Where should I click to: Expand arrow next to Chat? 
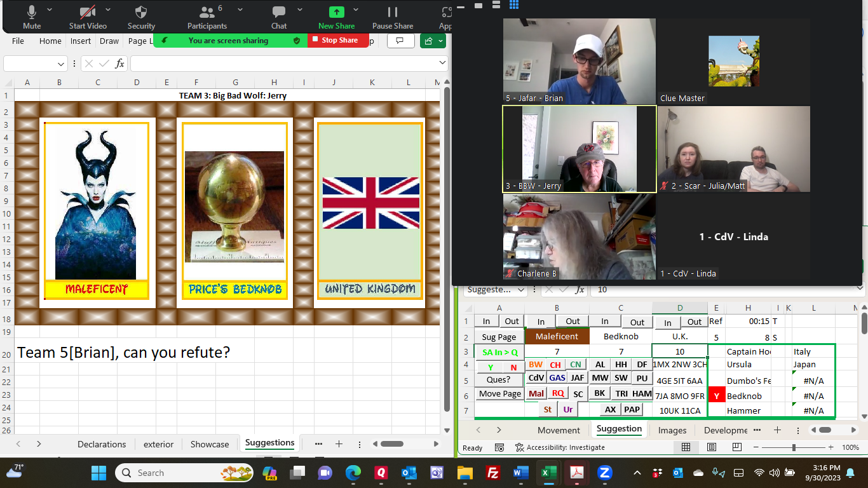point(300,10)
